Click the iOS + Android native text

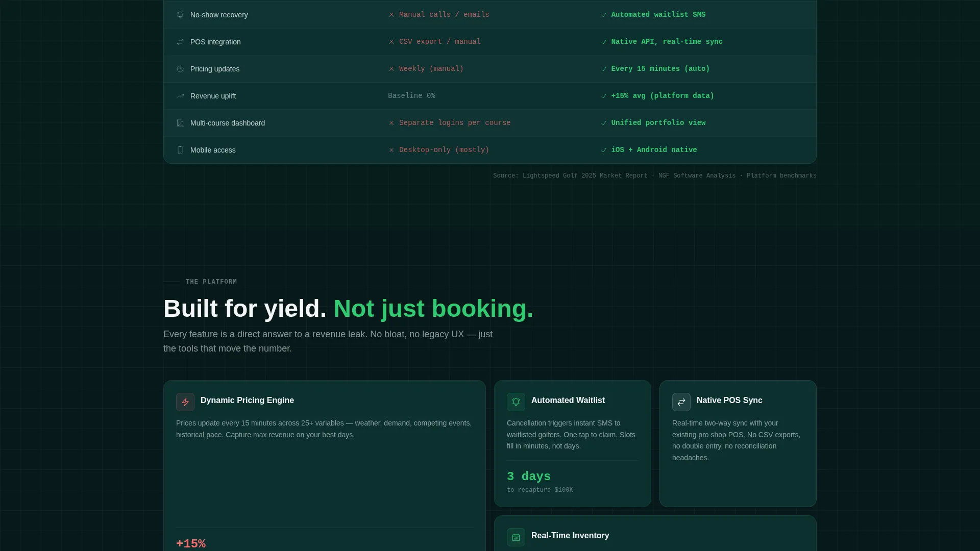tap(654, 150)
